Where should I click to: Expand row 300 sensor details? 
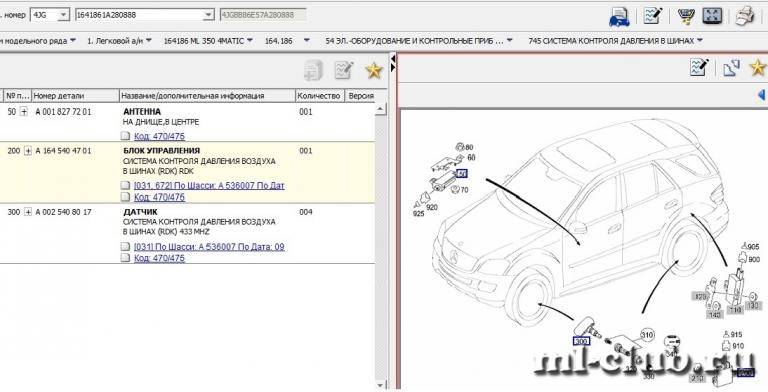28,212
